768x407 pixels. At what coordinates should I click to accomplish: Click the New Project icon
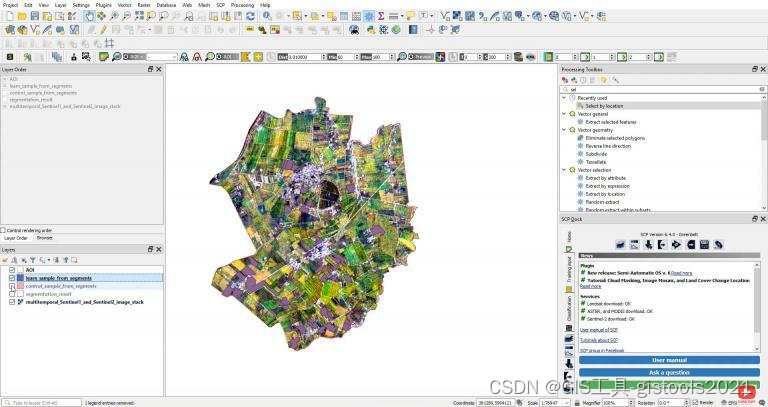tap(10, 16)
